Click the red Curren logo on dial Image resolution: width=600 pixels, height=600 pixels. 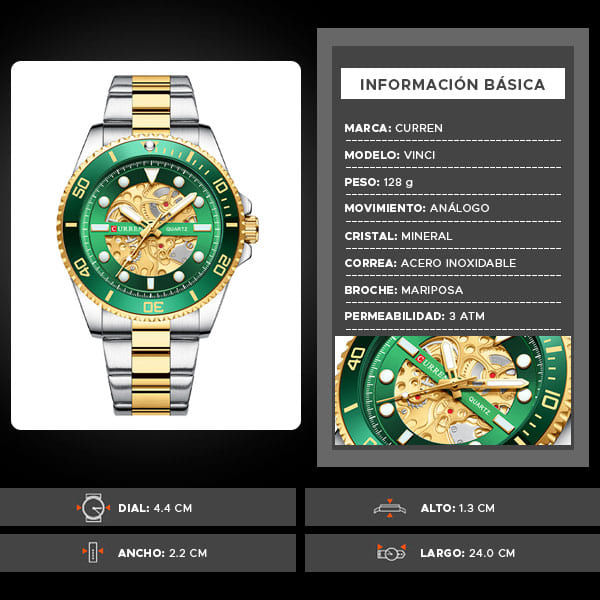[114, 229]
